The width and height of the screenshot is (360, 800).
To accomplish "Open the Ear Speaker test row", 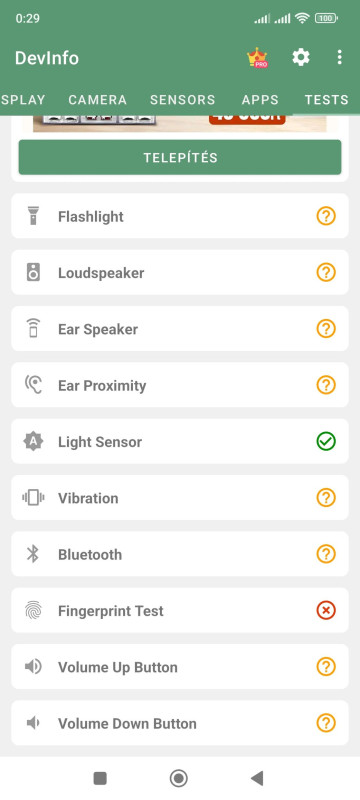I will click(180, 329).
